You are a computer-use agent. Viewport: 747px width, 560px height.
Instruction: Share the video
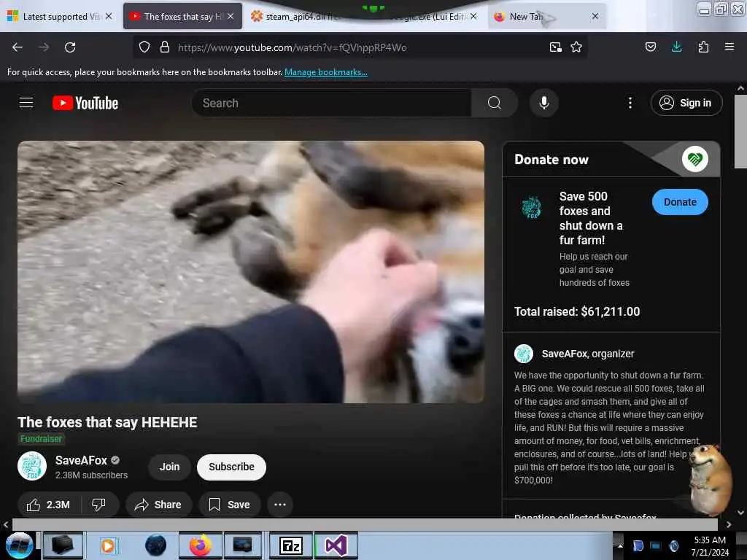159,505
